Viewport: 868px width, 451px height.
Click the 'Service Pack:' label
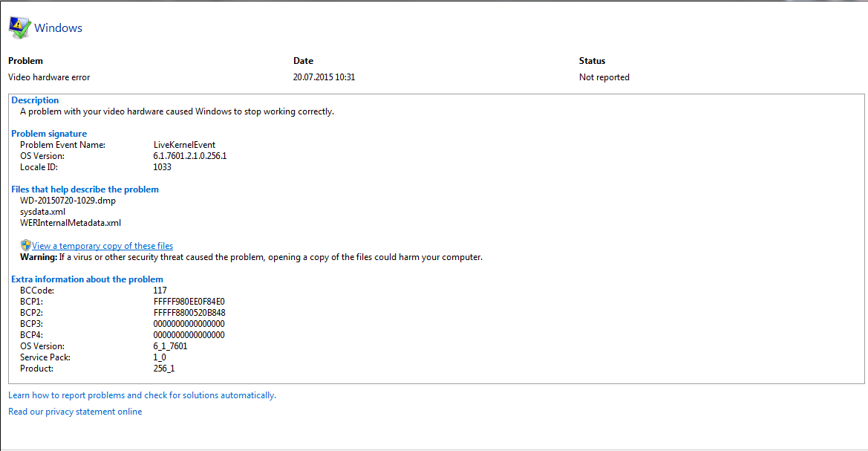45,357
